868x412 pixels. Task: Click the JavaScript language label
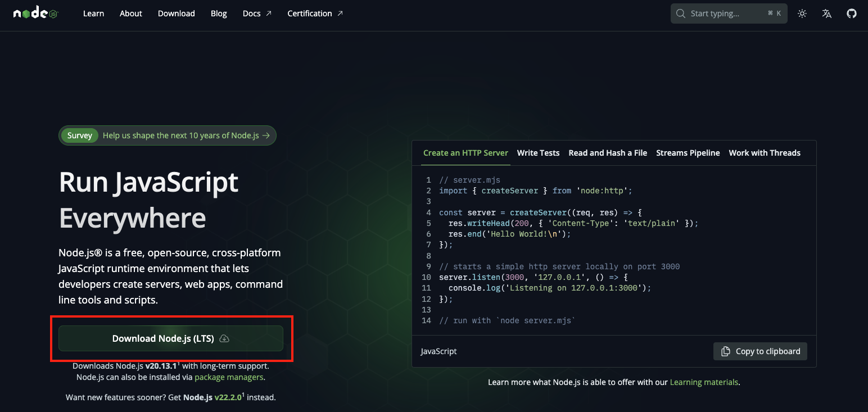click(x=439, y=351)
